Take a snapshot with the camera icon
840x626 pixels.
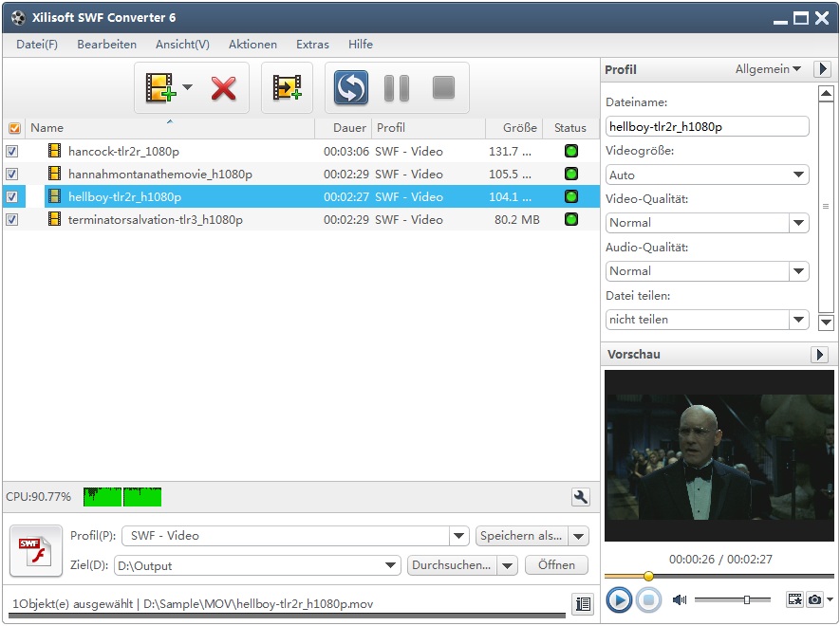click(814, 599)
